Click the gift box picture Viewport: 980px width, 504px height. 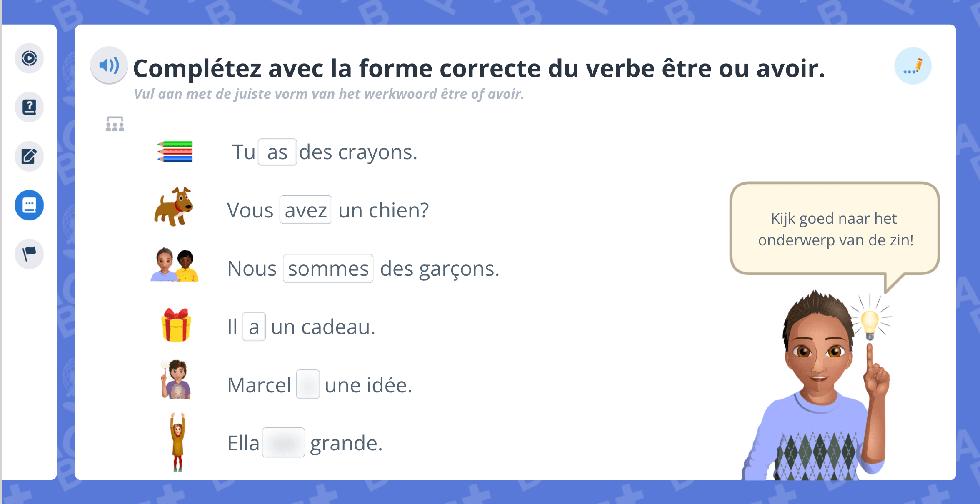tap(176, 325)
